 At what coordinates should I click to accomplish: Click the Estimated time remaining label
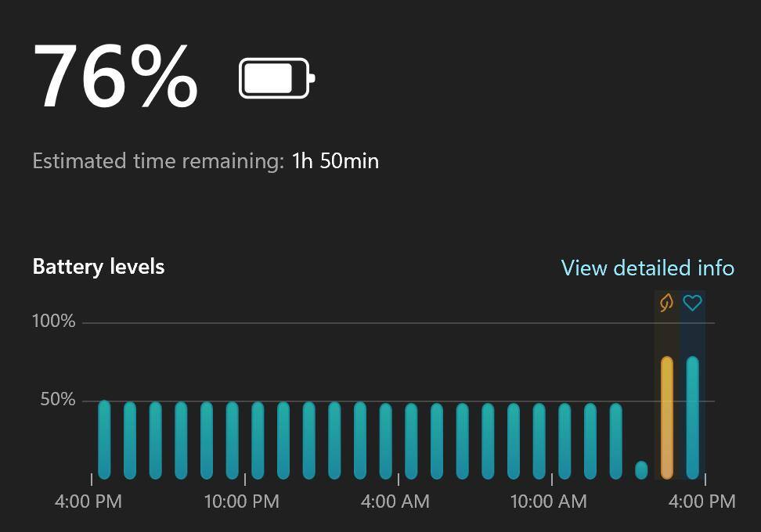click(x=157, y=161)
